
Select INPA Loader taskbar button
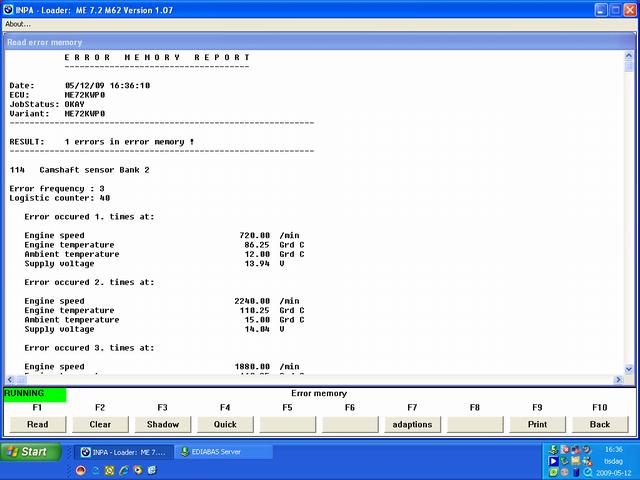122,452
